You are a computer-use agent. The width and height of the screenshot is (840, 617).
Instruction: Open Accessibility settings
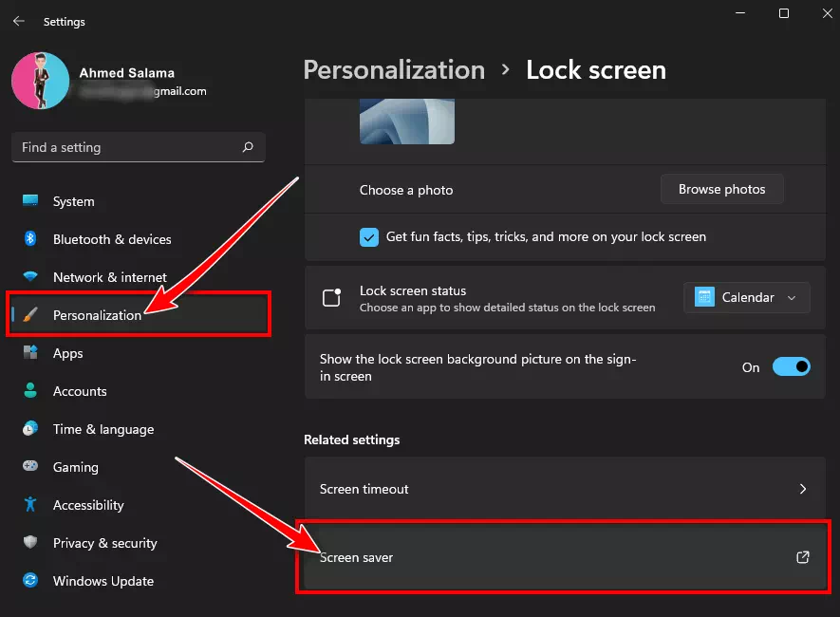(139, 505)
